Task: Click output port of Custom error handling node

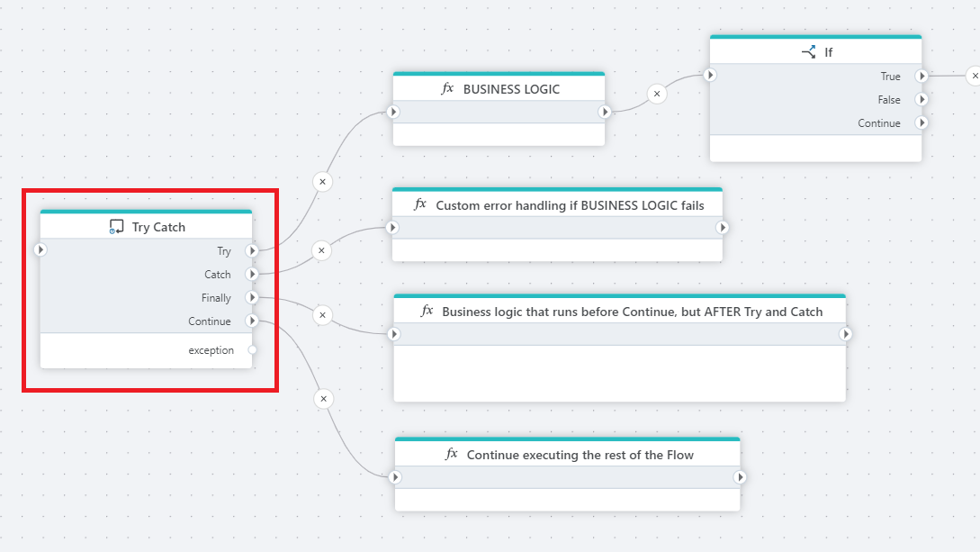Action: pyautogui.click(x=722, y=228)
